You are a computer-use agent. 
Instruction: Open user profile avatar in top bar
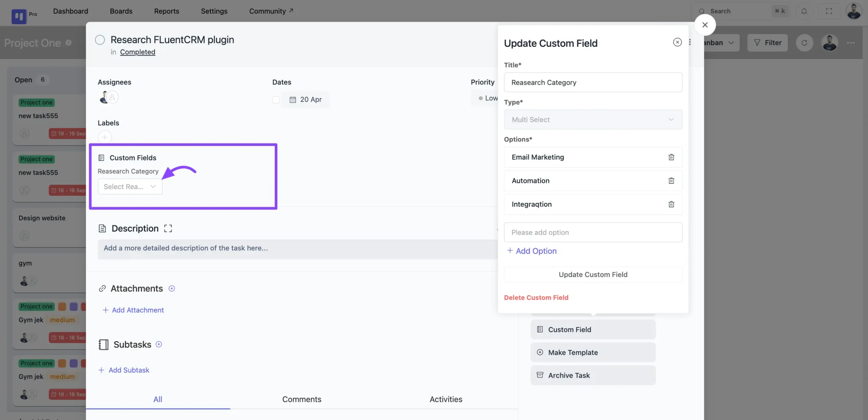pos(854,11)
